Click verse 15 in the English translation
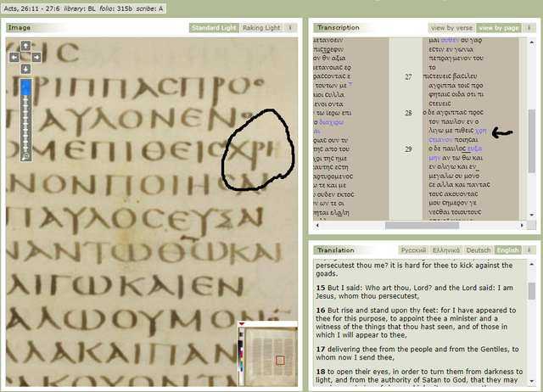Screen dimensions: 543x392 tap(415, 292)
